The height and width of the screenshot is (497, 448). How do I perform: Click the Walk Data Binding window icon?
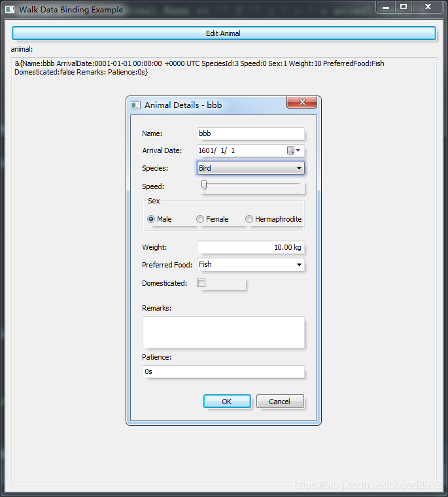tap(10, 10)
